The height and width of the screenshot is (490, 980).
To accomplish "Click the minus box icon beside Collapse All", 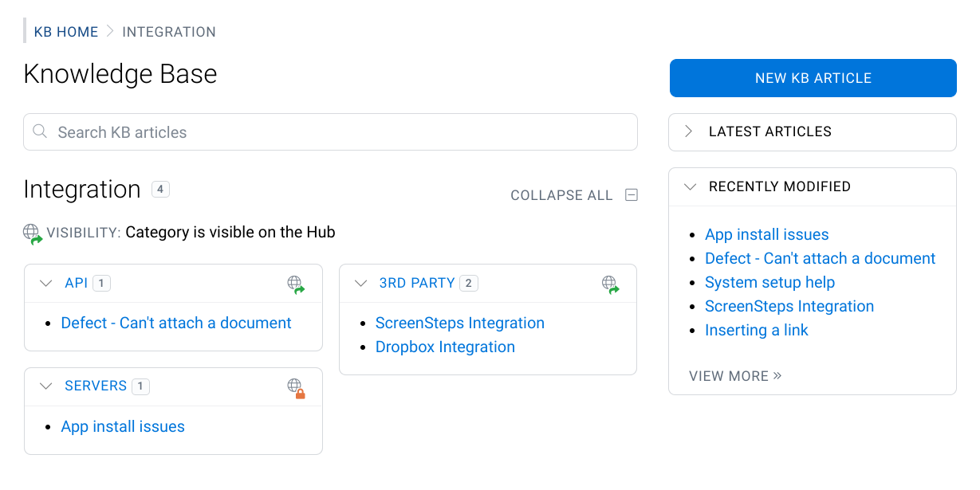I will 632,194.
